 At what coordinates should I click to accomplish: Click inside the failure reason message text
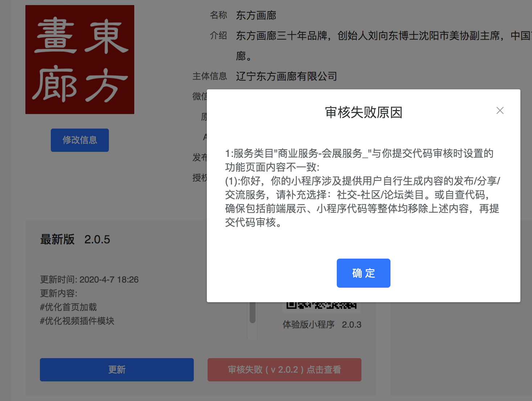[x=362, y=189]
